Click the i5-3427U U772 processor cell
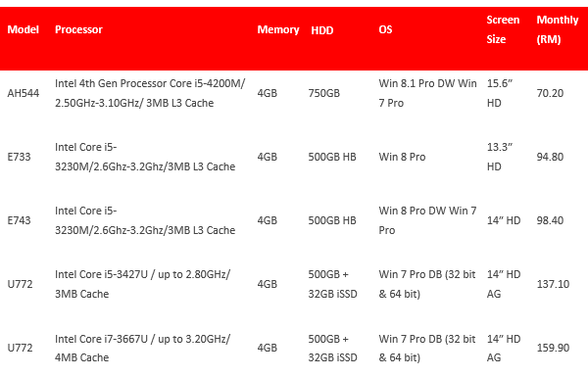Screen dimensions: 588x377 tap(142, 284)
